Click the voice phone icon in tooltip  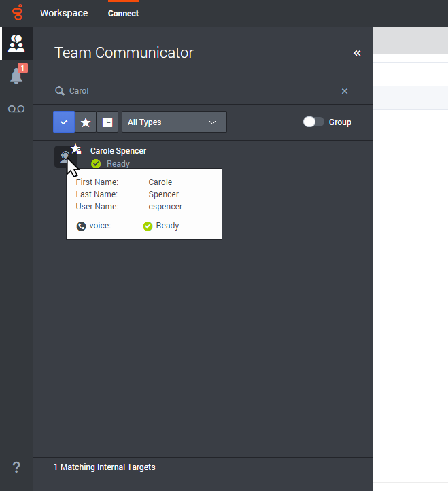pos(81,226)
